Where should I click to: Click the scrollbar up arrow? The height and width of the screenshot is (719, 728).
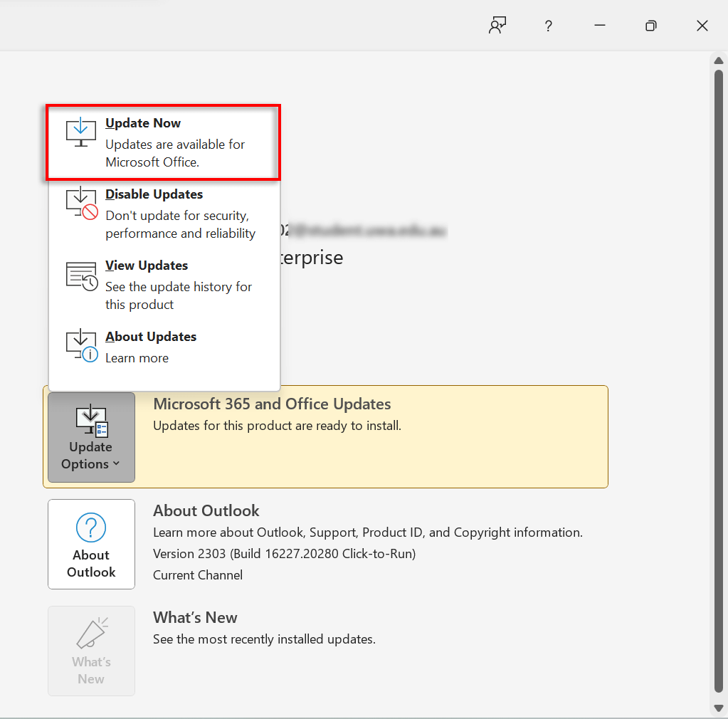click(x=719, y=61)
